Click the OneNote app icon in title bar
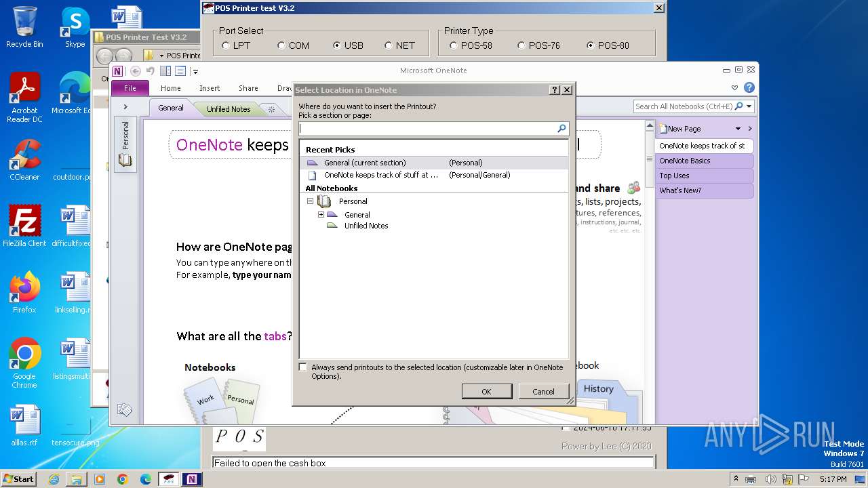 [x=118, y=70]
